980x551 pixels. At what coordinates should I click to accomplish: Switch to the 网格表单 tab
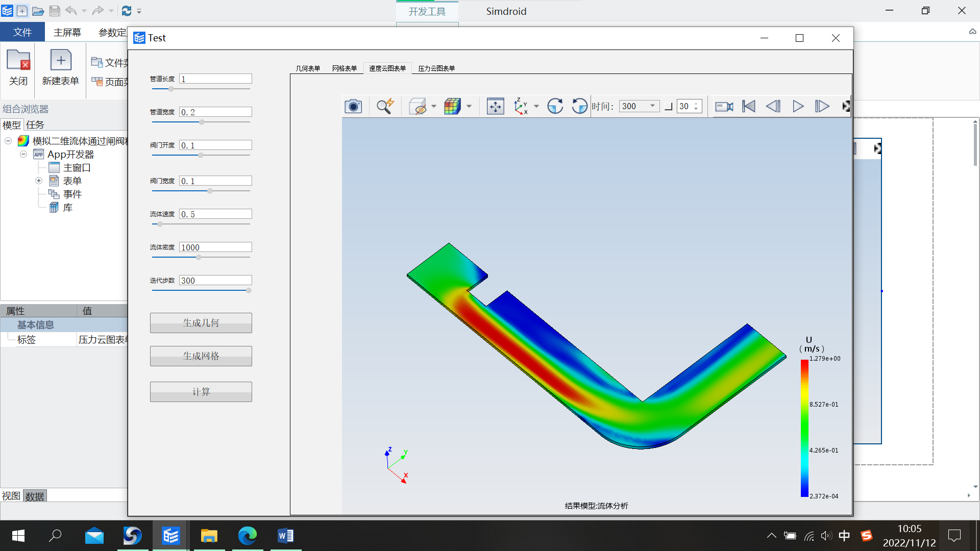point(345,68)
